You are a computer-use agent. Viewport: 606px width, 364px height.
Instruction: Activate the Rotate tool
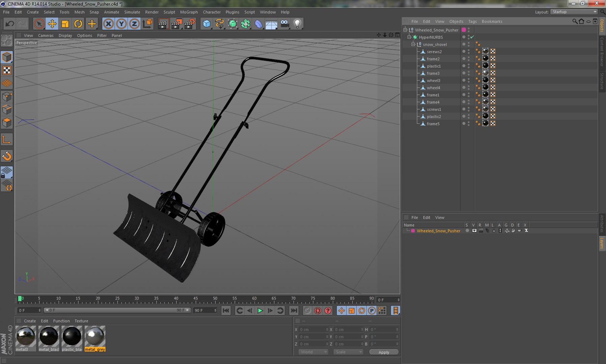(78, 24)
